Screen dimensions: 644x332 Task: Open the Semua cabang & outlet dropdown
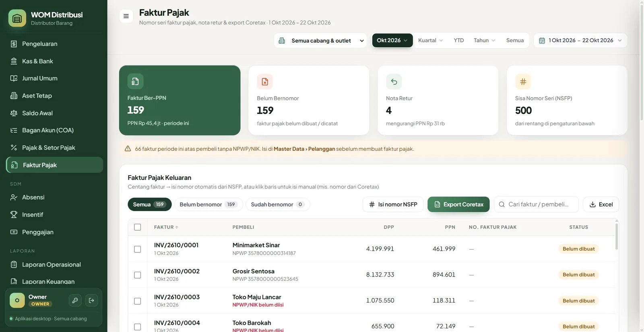[321, 41]
